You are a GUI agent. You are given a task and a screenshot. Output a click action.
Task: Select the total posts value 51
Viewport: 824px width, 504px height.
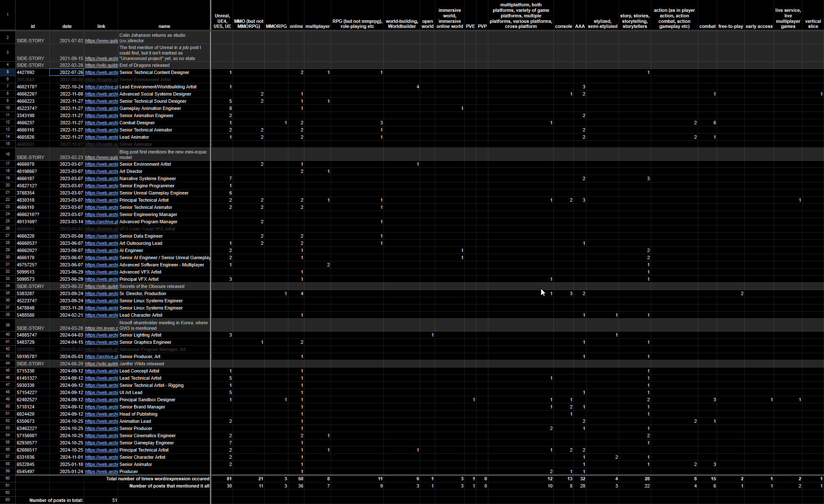pos(101,500)
